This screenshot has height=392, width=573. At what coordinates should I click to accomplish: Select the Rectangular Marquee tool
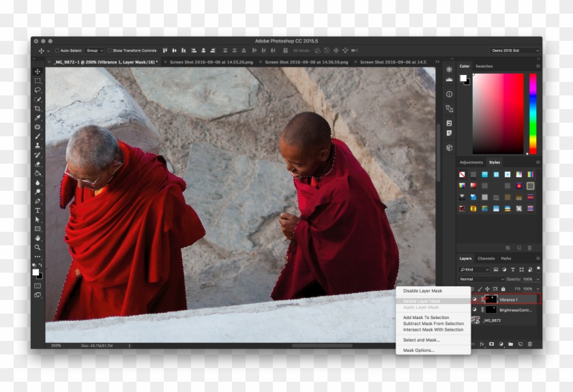[38, 80]
